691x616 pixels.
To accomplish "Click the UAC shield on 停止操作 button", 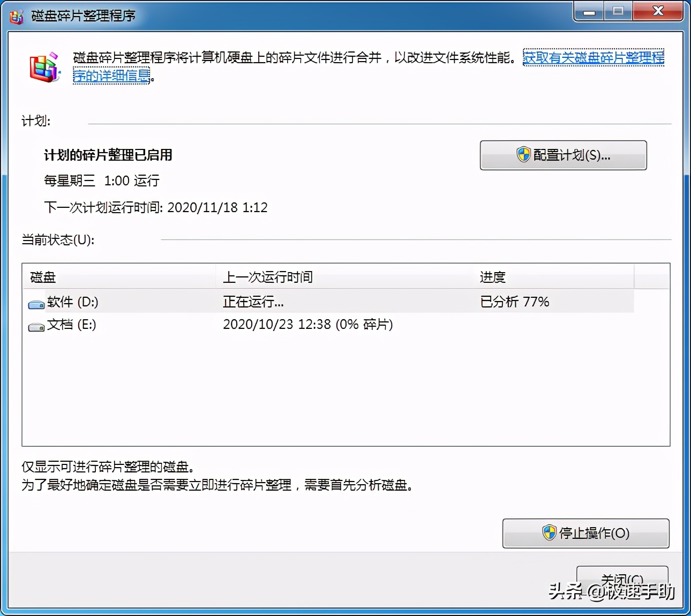I will tap(550, 533).
